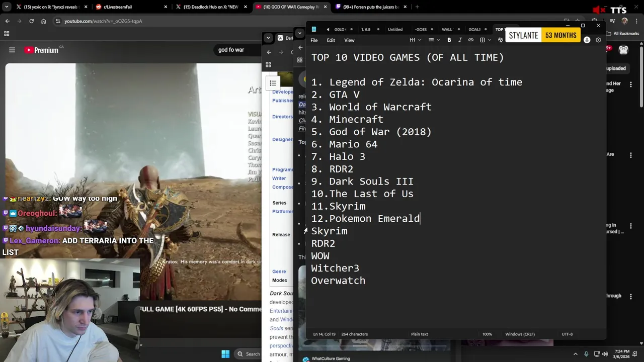The image size is (644, 362).
Task: Click the Notepad app icon
Action: click(314, 29)
